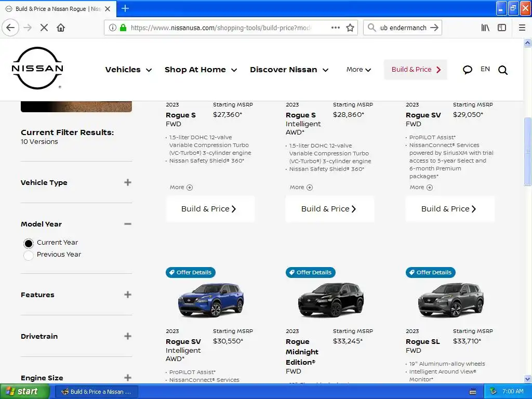This screenshot has width=532, height=399.
Task: Show site information icon in address bar
Action: (113, 28)
